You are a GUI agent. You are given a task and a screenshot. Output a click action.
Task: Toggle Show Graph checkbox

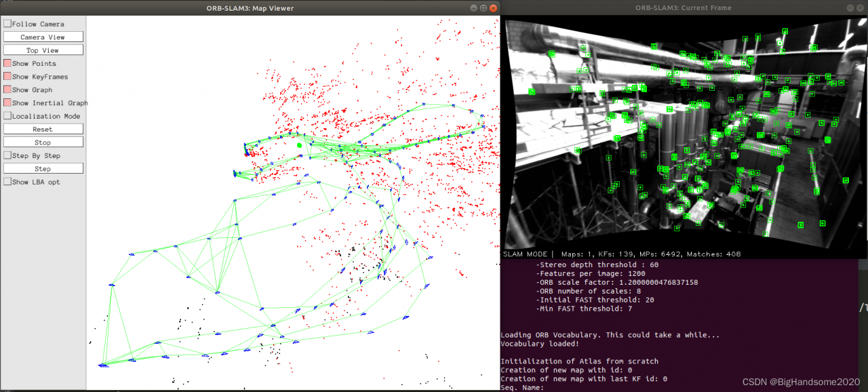pos(7,90)
